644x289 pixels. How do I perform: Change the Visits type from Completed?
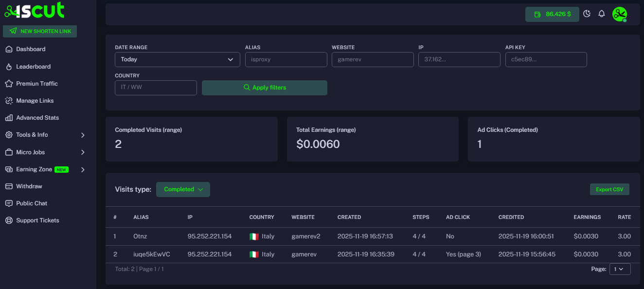point(183,189)
